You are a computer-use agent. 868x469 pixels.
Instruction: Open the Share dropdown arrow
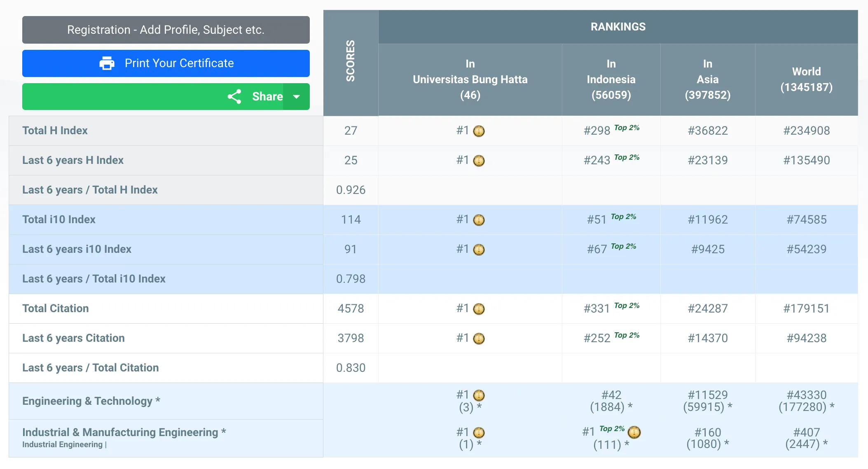[x=296, y=97]
